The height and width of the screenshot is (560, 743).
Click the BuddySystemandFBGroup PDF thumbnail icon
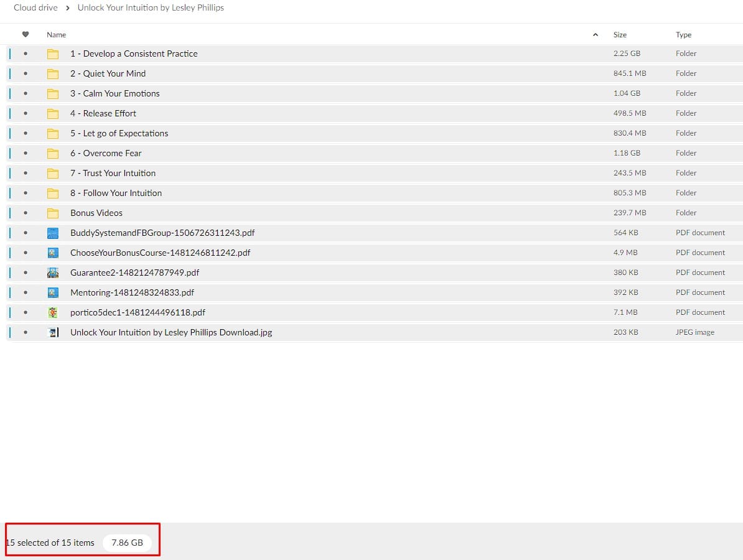[x=53, y=233]
